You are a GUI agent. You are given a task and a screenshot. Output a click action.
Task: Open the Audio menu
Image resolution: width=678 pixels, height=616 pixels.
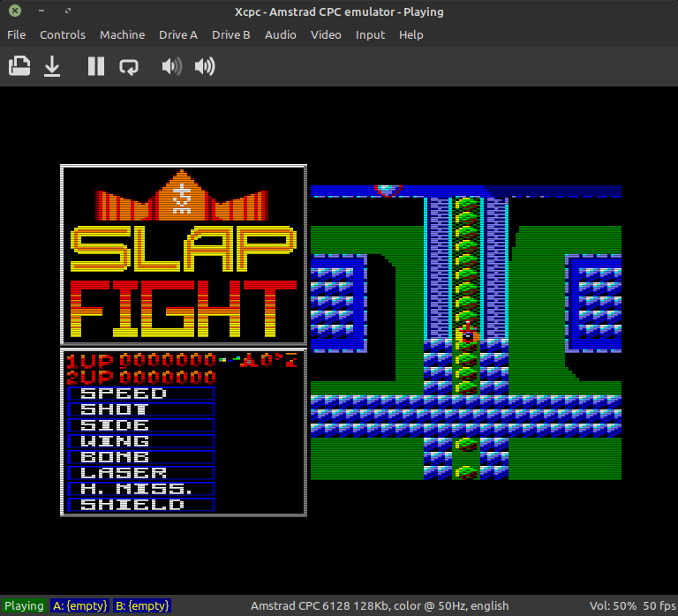pyautogui.click(x=280, y=35)
